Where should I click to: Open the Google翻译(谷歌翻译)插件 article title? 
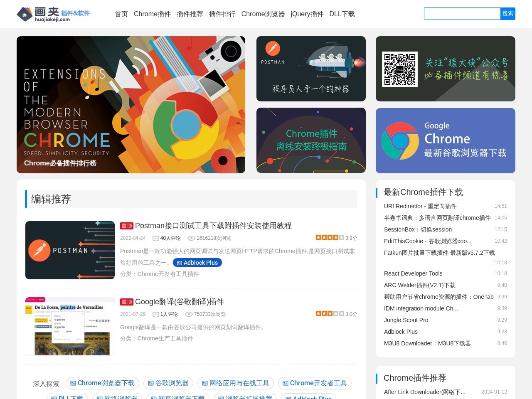point(180,302)
